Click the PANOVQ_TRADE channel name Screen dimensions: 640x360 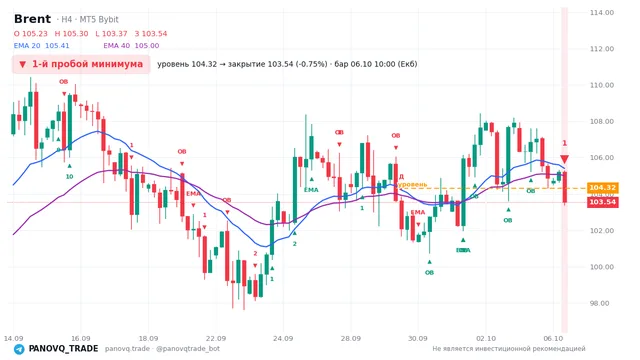pyautogui.click(x=63, y=349)
